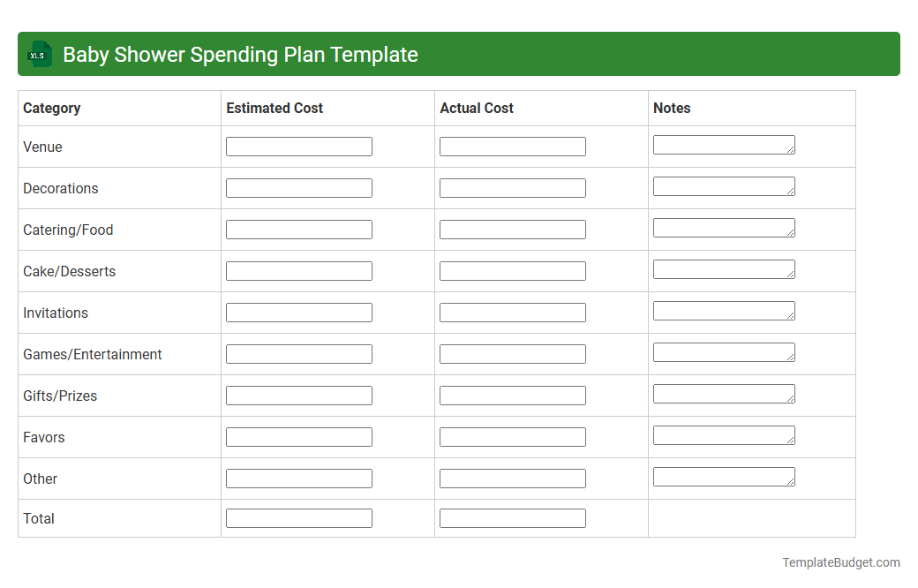The image size is (918, 588).
Task: Click the Estimated Cost field for Favors
Action: point(298,436)
